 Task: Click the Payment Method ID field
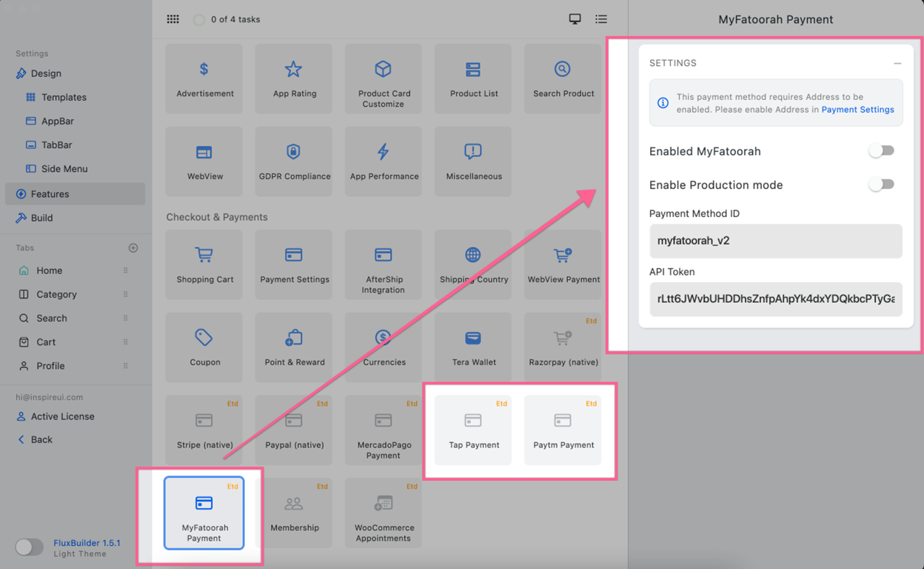tap(776, 241)
